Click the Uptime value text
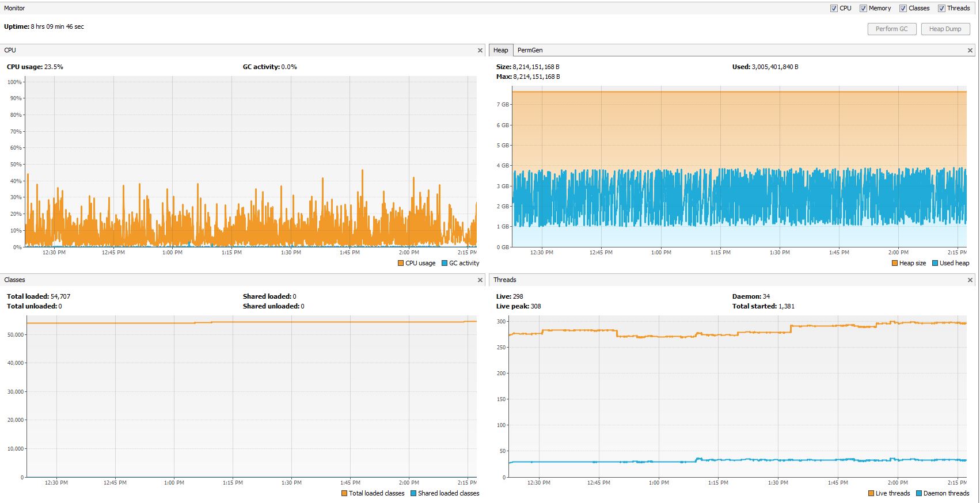Screen dimensions: 980x503 [57, 26]
